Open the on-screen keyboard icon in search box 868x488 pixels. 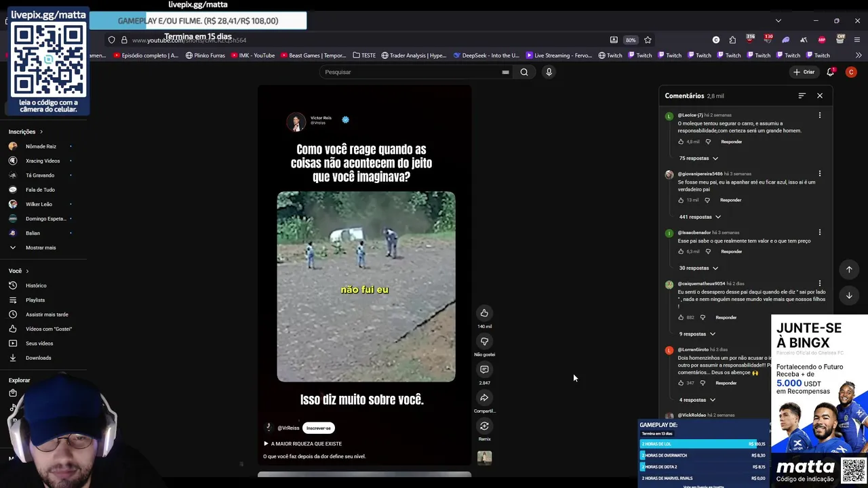pyautogui.click(x=505, y=72)
